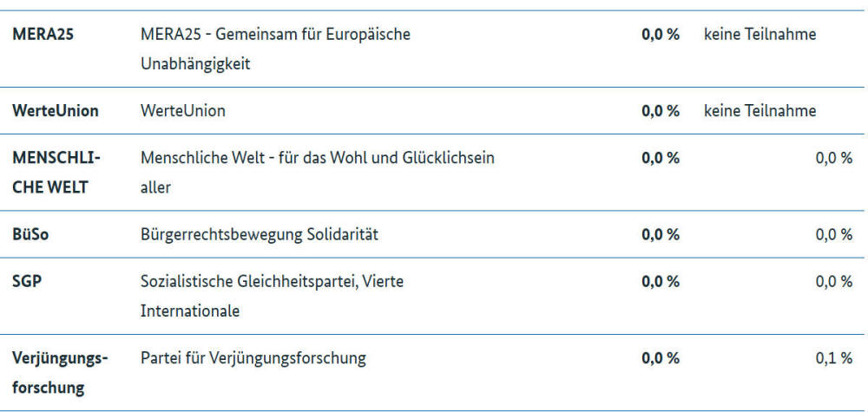Screen dimensions: 868x412
Task: Click 'Bürgerrechtsbewegung Solidarität' party name
Action: [x=260, y=234]
